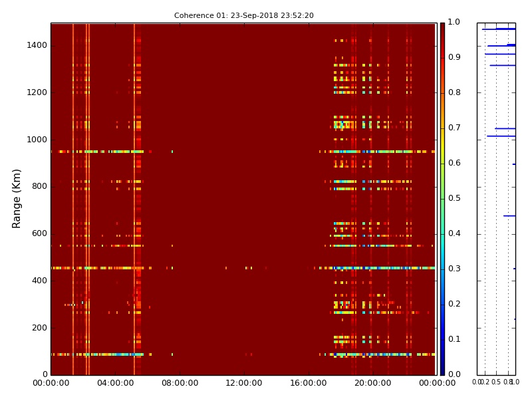The height and width of the screenshot is (399, 532).
Task: Click the 16:00:00 time axis label
Action: pos(308,384)
